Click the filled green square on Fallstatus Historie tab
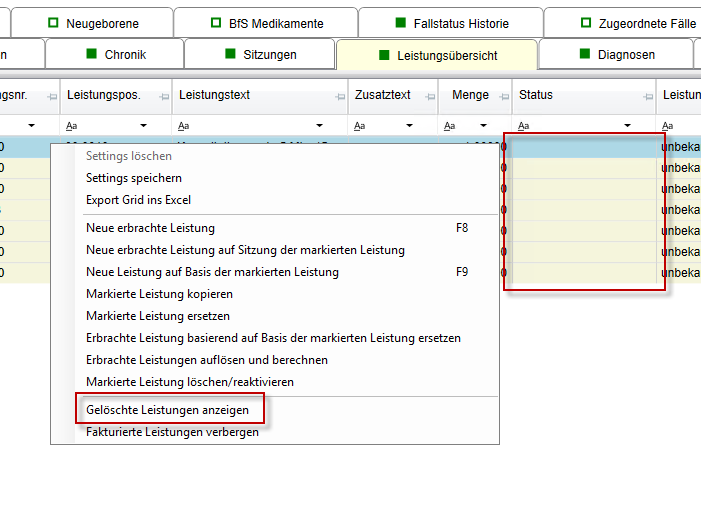 pos(401,22)
